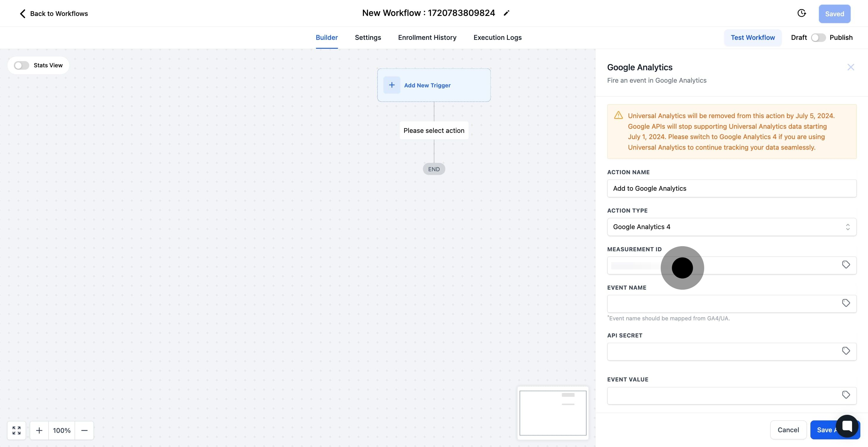Image resolution: width=868 pixels, height=447 pixels.
Task: Click the Action Name input field
Action: (x=732, y=188)
